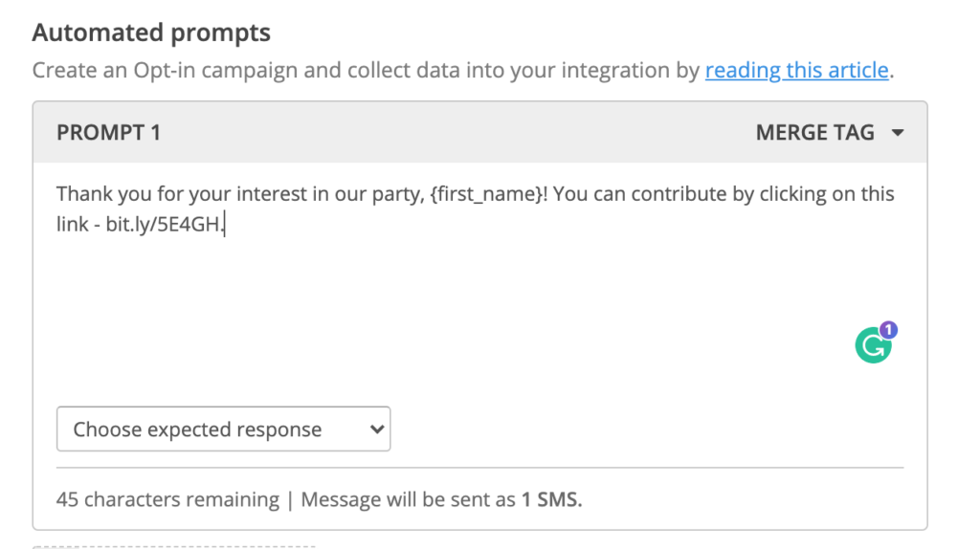This screenshot has width=980, height=549.
Task: Click the blank area below the message text
Action: click(437, 306)
